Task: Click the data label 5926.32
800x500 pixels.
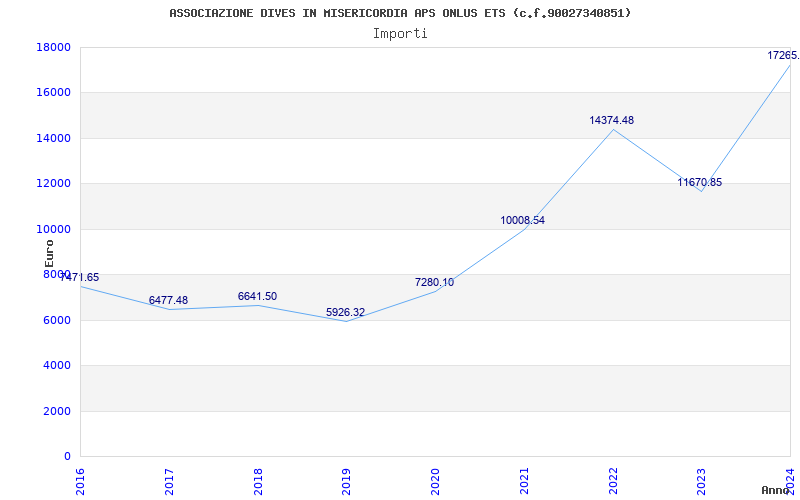Action: tap(345, 312)
